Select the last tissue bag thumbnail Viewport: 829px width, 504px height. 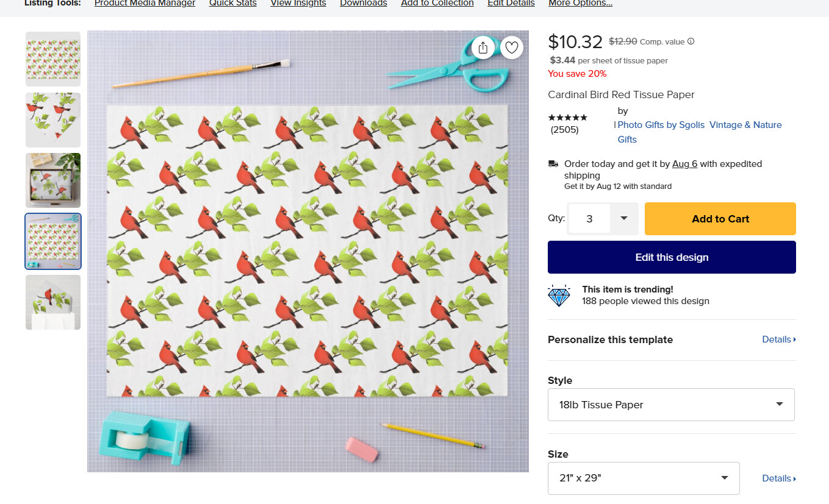pos(53,302)
